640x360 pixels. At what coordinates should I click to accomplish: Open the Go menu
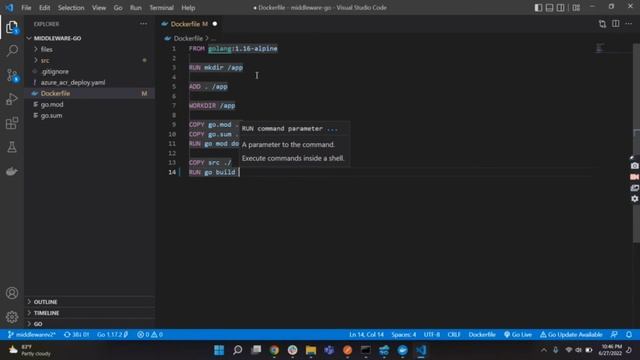[x=118, y=7]
